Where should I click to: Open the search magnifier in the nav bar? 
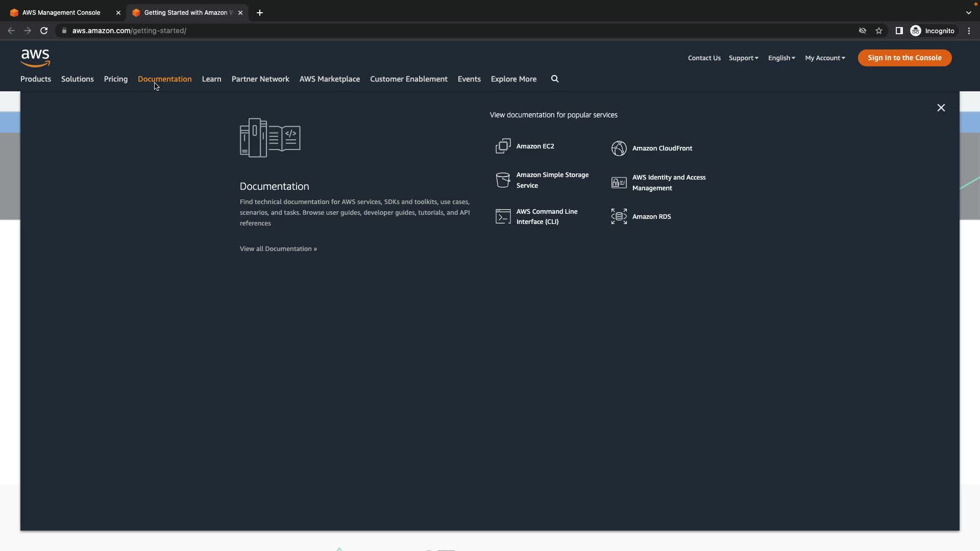(555, 79)
